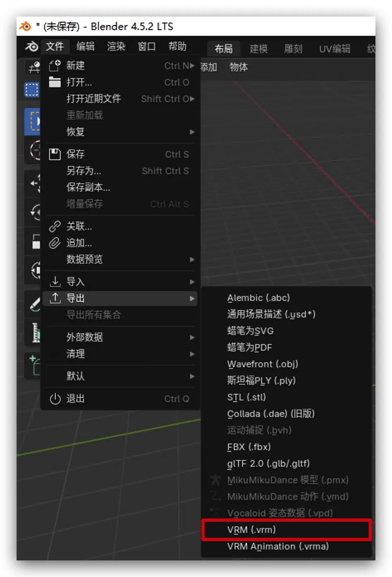Click the Blender logo menu icon

31,46
